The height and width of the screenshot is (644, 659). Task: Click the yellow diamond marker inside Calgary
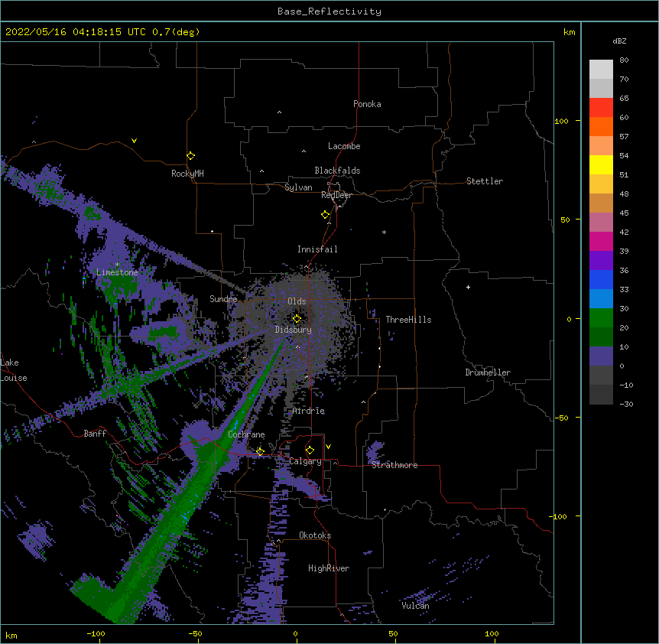310,450
